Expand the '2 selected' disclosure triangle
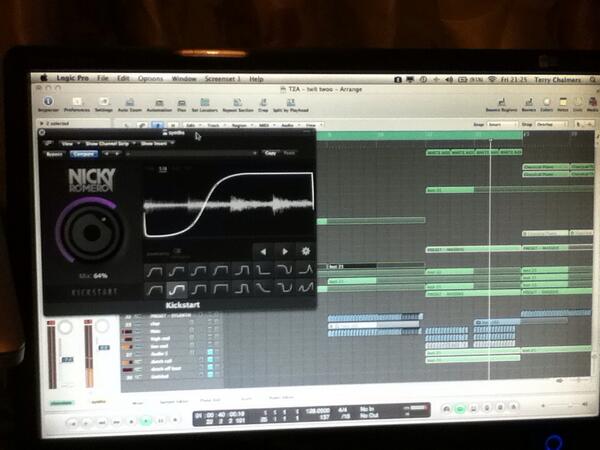 point(42,123)
